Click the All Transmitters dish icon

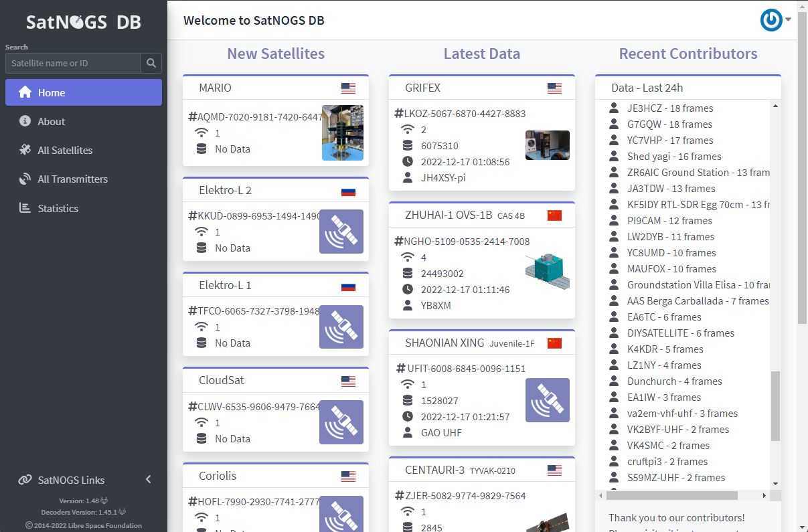pyautogui.click(x=25, y=179)
